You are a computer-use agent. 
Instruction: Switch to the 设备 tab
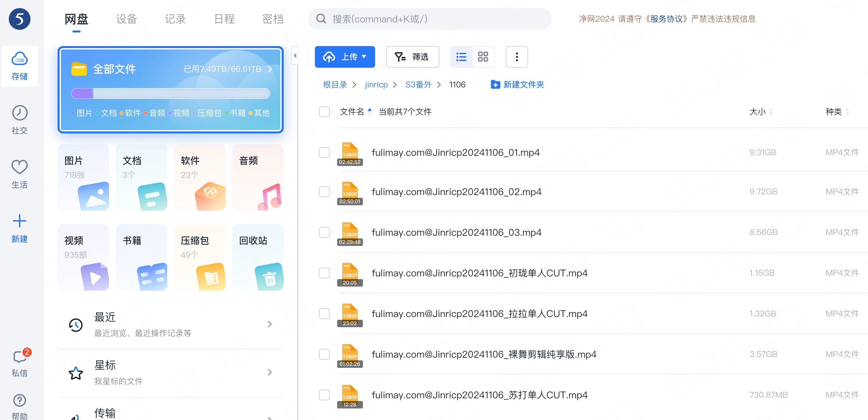click(126, 19)
